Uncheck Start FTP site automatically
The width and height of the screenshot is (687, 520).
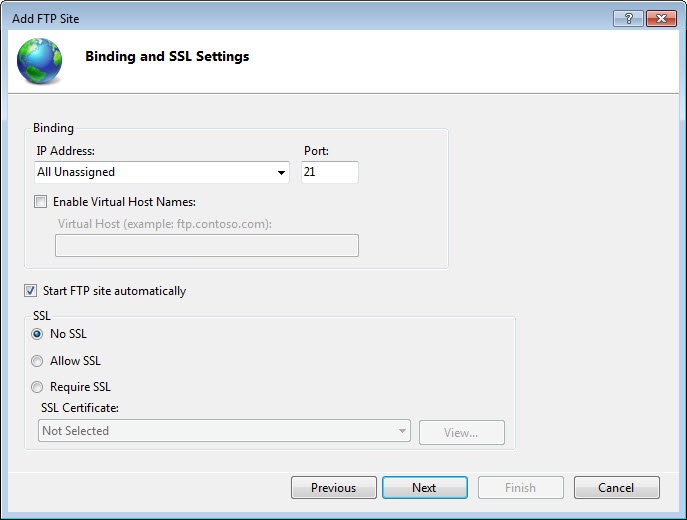pos(31,291)
